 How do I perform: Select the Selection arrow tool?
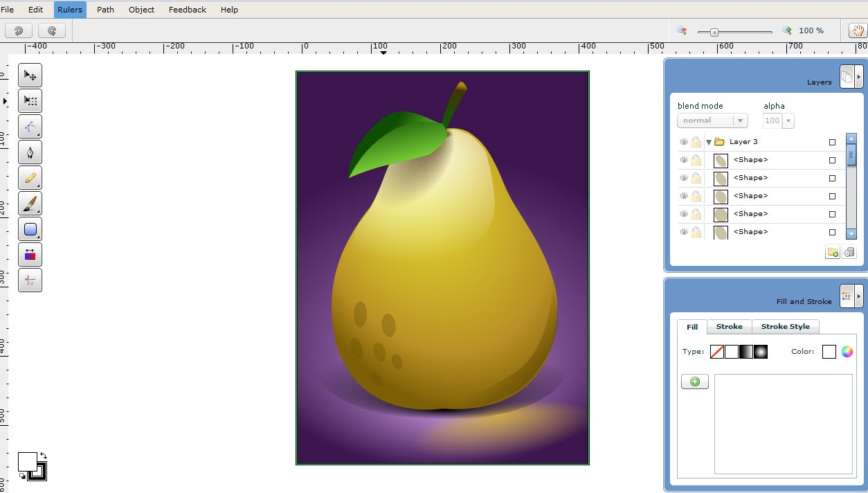(30, 75)
